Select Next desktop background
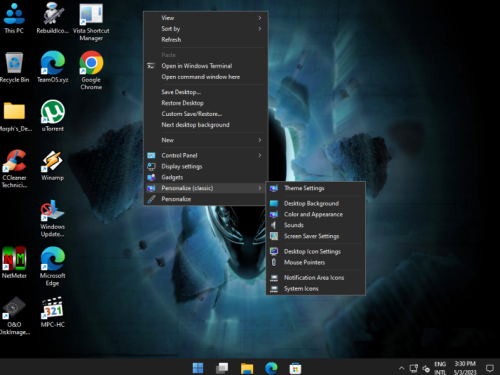 (x=206, y=125)
